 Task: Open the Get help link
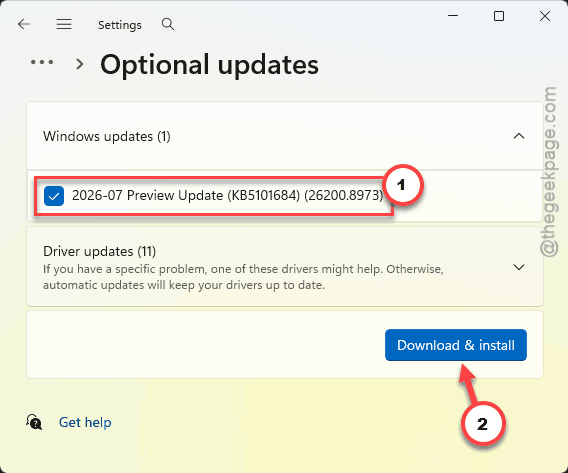pyautogui.click(x=85, y=422)
